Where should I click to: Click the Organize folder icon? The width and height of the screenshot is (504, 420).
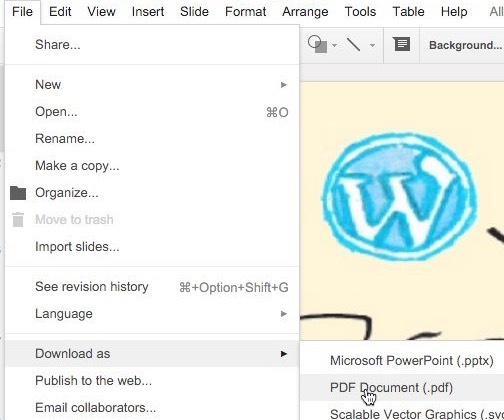tap(18, 193)
